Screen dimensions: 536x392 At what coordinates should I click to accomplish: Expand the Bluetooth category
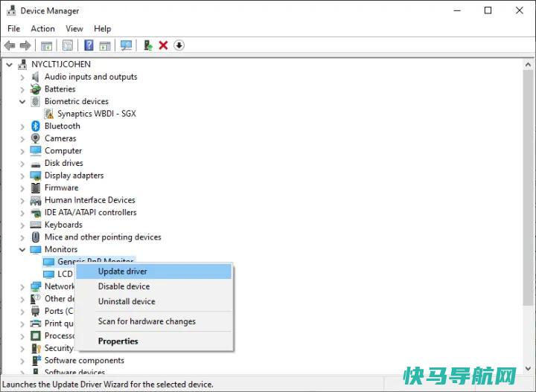pyautogui.click(x=22, y=126)
